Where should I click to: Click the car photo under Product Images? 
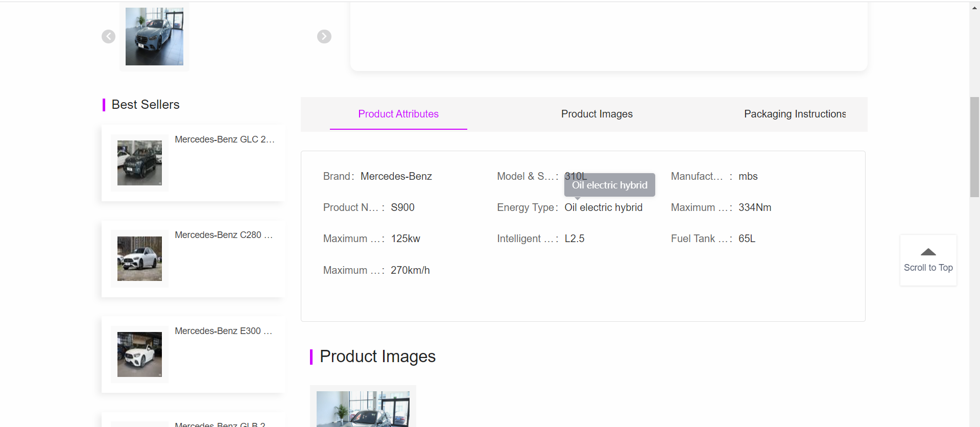[363, 409]
